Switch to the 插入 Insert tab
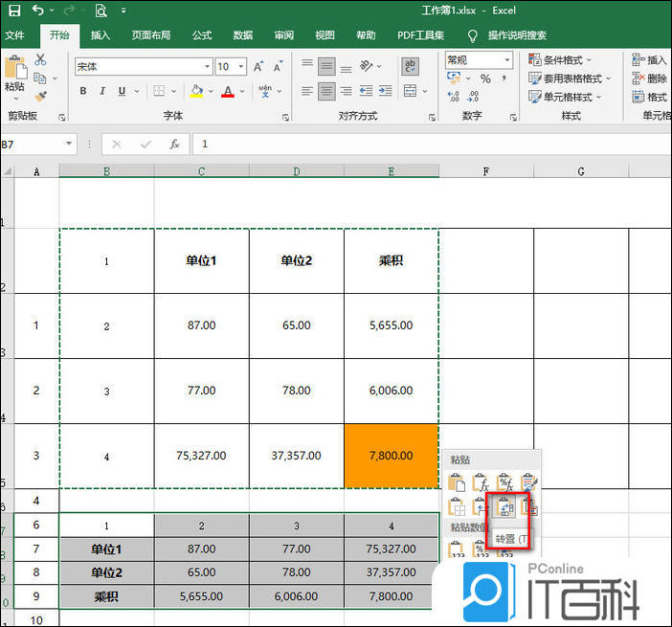This screenshot has height=627, width=672. [x=101, y=35]
